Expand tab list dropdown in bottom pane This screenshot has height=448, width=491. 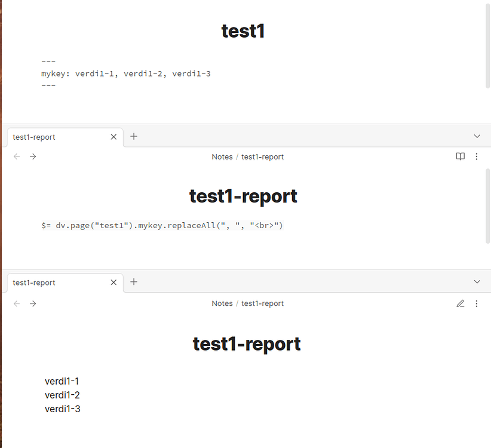pos(477,282)
